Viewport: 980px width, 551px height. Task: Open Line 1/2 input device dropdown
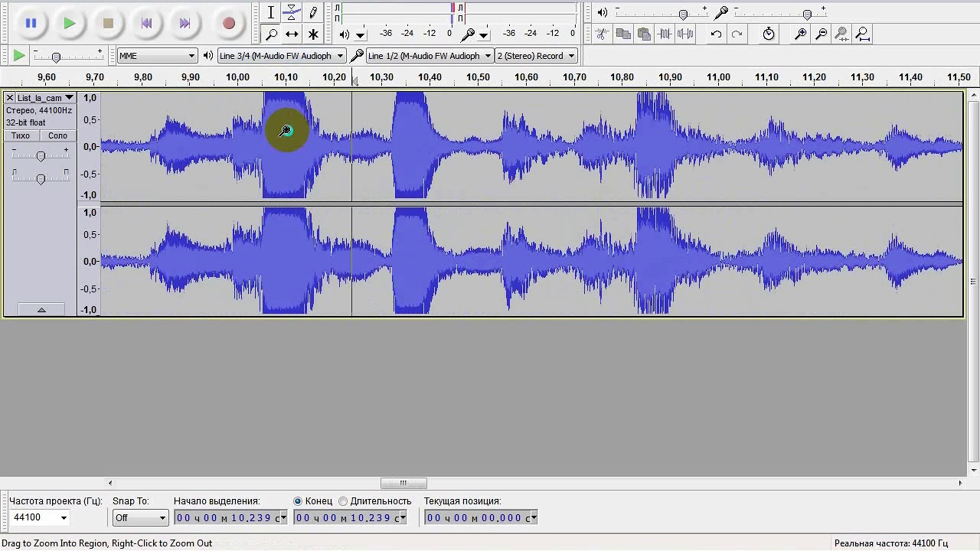pos(430,56)
